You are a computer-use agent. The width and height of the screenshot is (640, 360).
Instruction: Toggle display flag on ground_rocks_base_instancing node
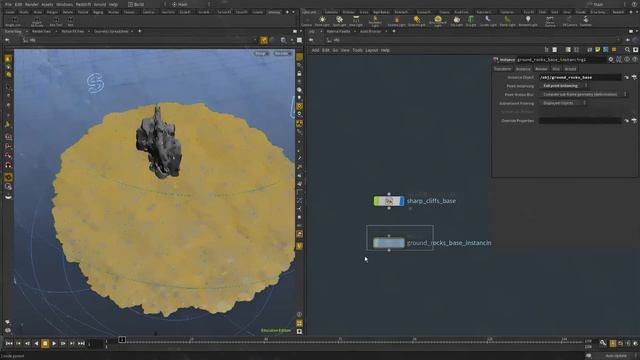[402, 243]
